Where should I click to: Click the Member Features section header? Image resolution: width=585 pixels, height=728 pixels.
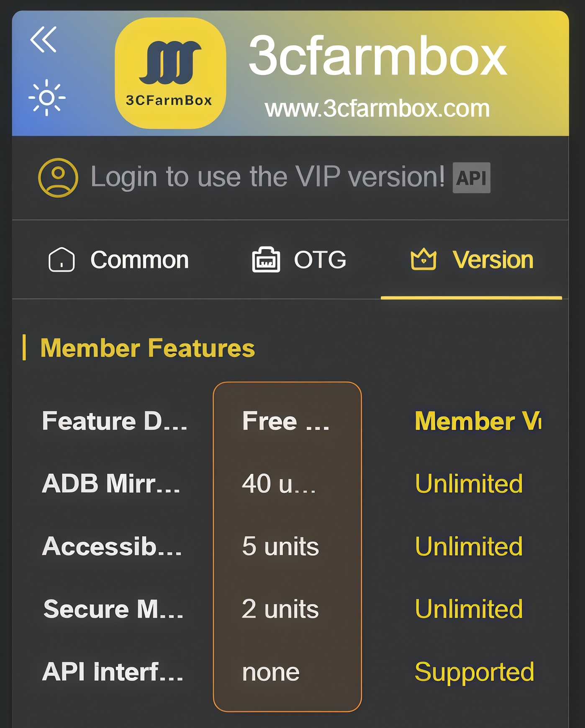(147, 347)
